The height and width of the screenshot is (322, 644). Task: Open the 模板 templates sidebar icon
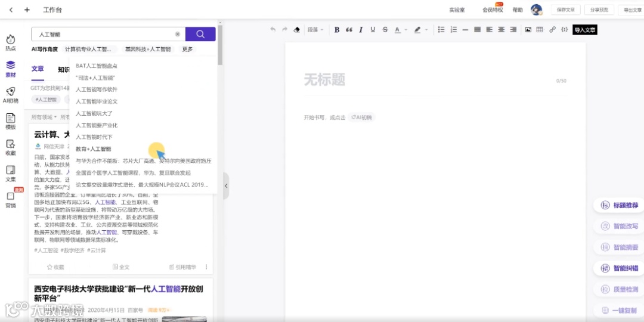pos(11,122)
